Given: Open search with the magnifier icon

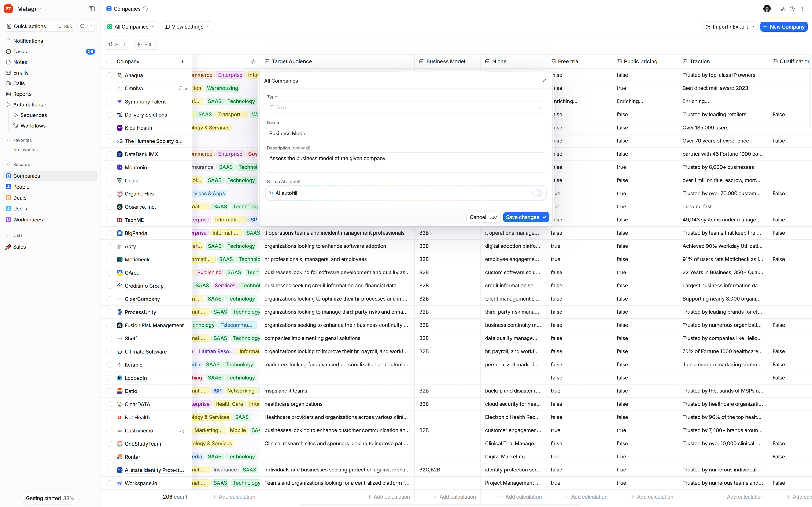Looking at the screenshot, I should (x=82, y=26).
